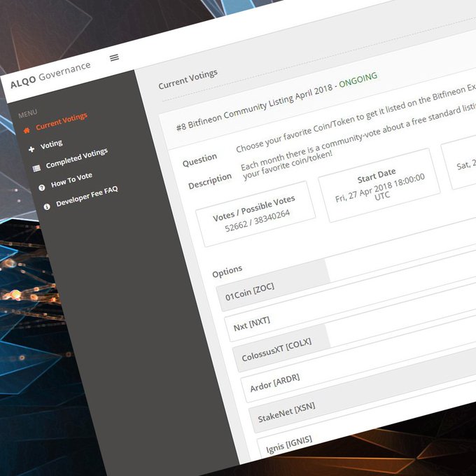Click the #8 Bitfineon Community Listing title
476x476 pixels.
pos(254,108)
